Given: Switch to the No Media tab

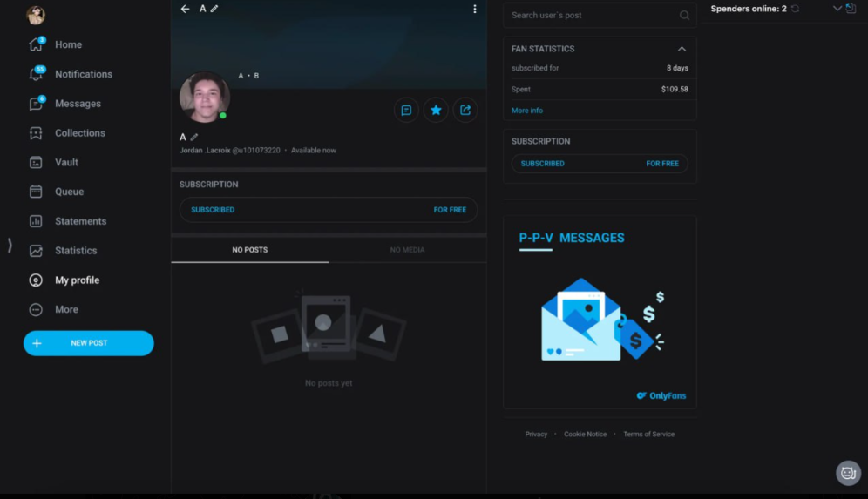Looking at the screenshot, I should click(408, 250).
